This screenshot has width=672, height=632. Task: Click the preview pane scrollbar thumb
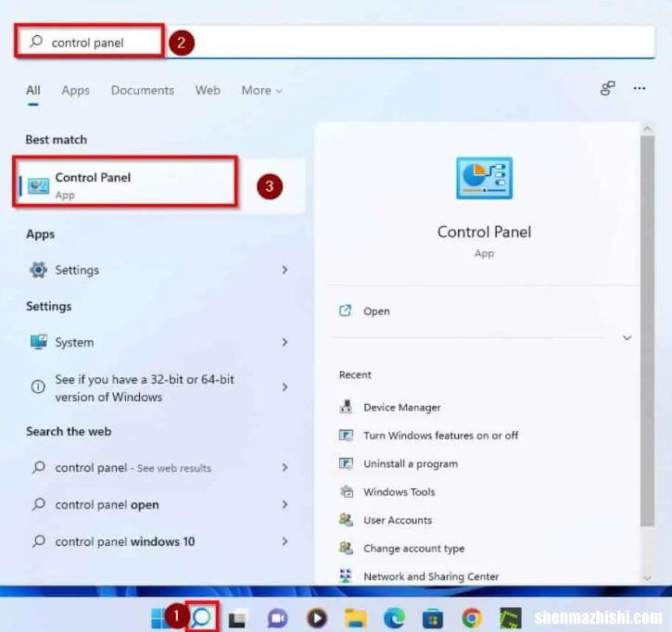pos(647,331)
